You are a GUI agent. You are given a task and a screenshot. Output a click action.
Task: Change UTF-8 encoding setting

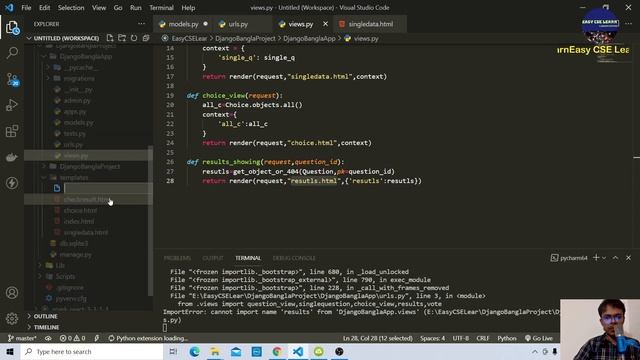460,338
